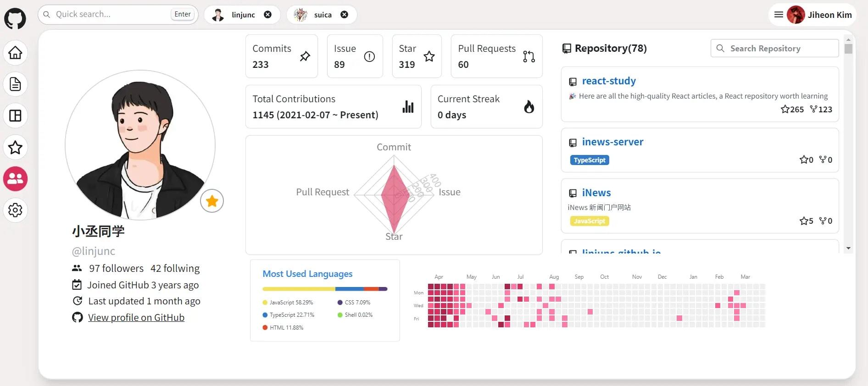Screen dimensions: 868x386
Task: Click the 42 follwing text
Action: click(x=175, y=269)
